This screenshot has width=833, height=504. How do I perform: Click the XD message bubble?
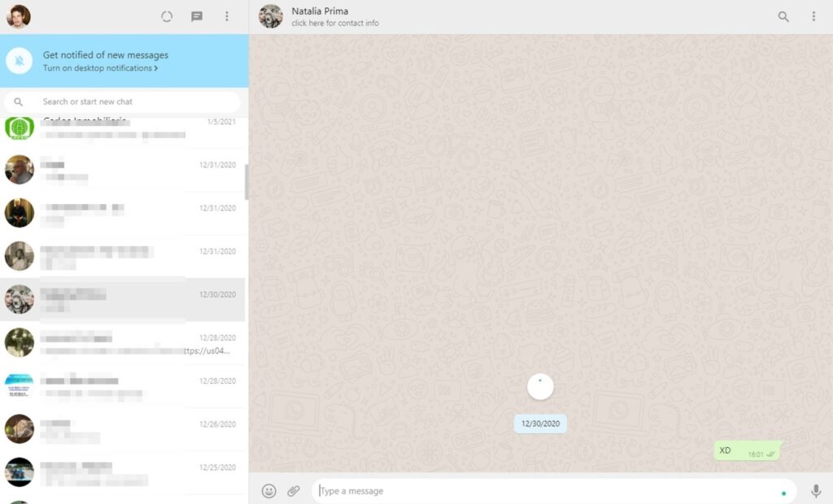click(748, 451)
